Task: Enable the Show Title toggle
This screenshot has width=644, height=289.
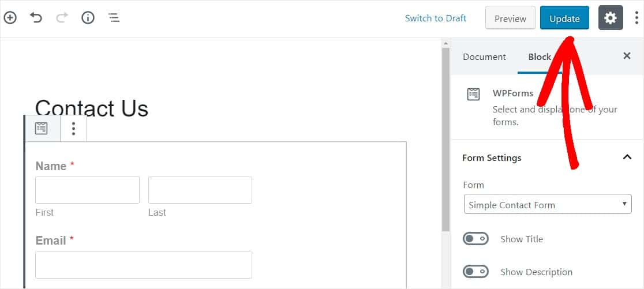Action: coord(475,239)
